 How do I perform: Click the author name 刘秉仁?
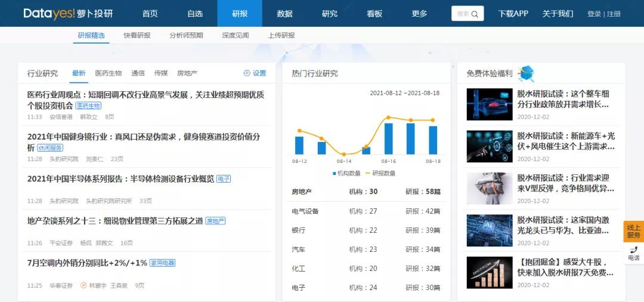[x=94, y=159]
